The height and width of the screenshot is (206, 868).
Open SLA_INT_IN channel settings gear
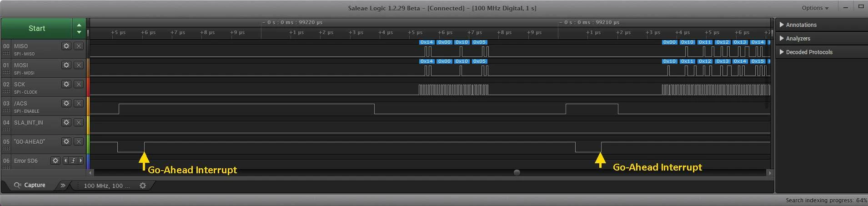pos(66,122)
